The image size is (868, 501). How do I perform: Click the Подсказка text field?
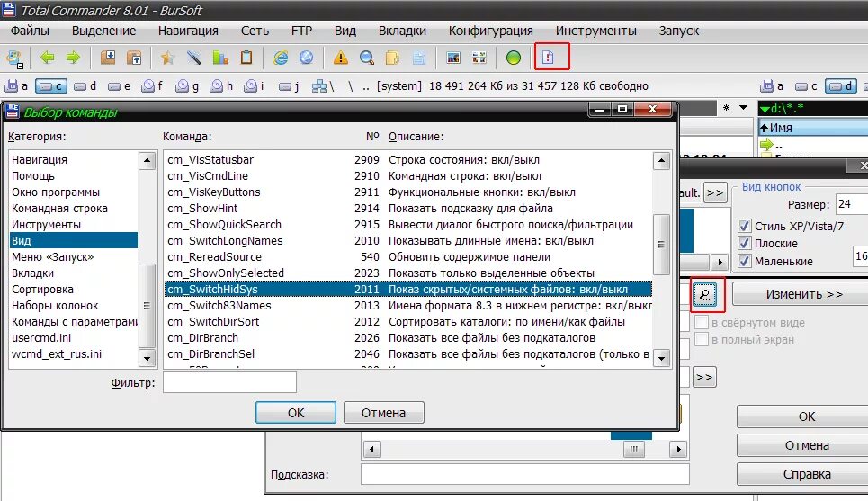[524, 474]
